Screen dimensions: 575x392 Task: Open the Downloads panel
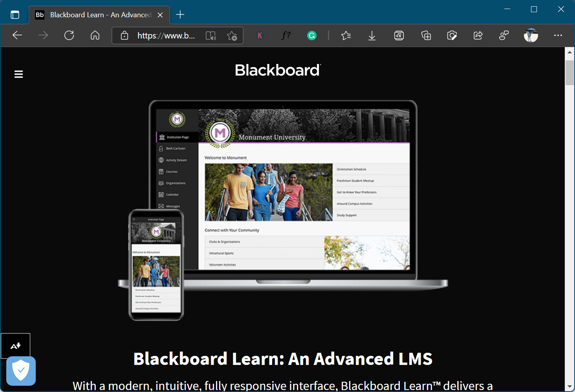click(x=372, y=36)
